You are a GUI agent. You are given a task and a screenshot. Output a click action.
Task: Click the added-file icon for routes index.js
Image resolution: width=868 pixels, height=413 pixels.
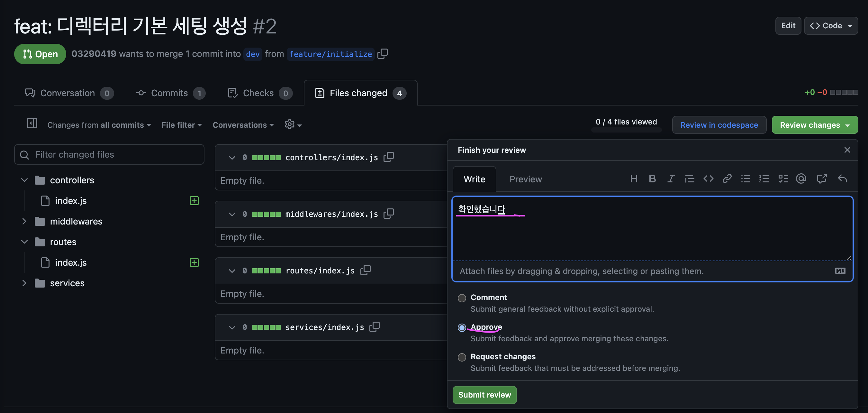click(194, 262)
